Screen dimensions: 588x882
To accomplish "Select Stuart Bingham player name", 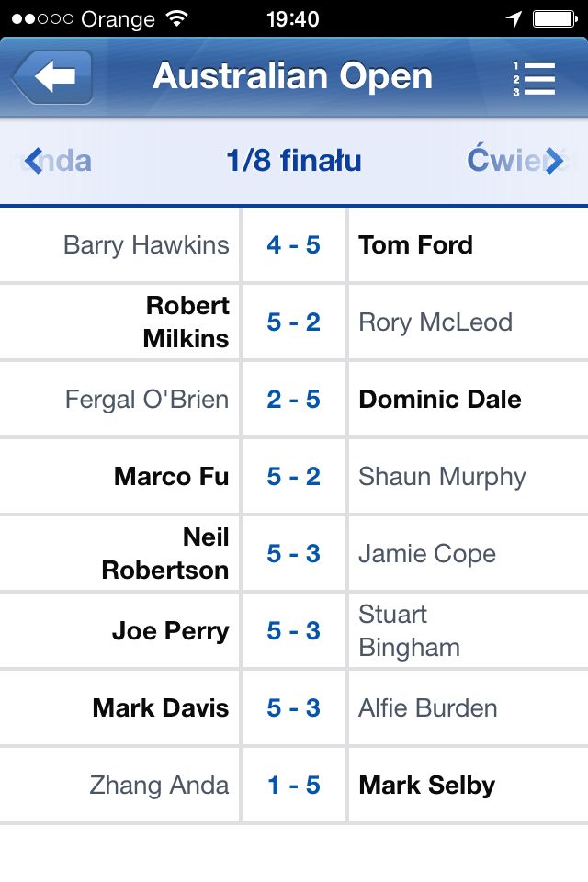I will [x=410, y=630].
